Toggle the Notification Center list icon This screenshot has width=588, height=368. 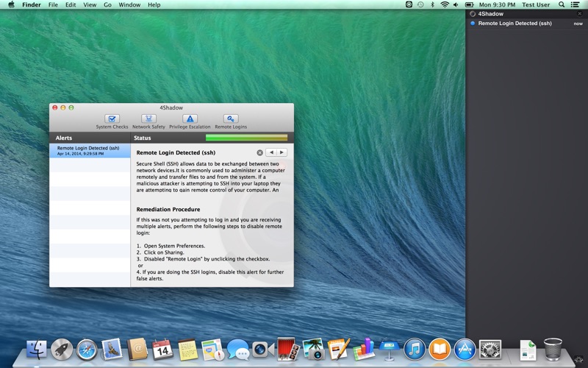(x=575, y=4)
